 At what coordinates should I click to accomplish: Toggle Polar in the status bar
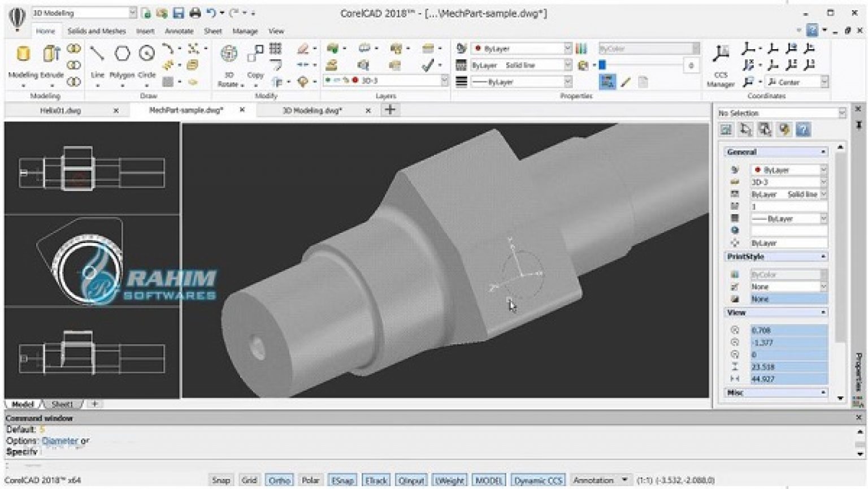click(310, 480)
